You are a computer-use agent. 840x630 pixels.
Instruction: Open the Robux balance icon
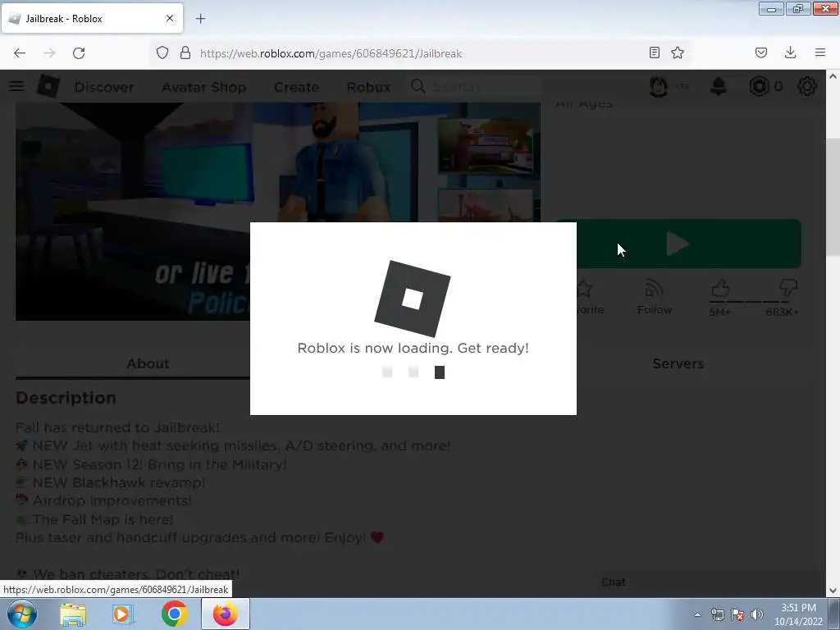pos(759,86)
